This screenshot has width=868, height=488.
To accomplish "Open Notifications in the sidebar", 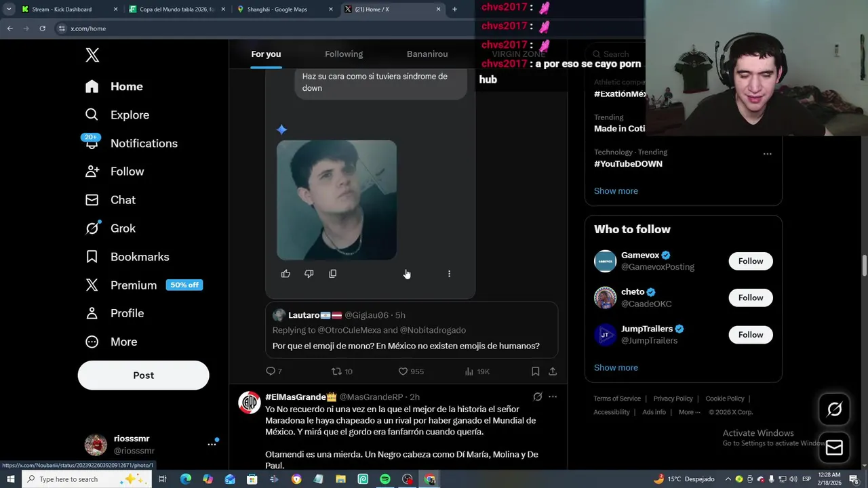I will (x=131, y=144).
